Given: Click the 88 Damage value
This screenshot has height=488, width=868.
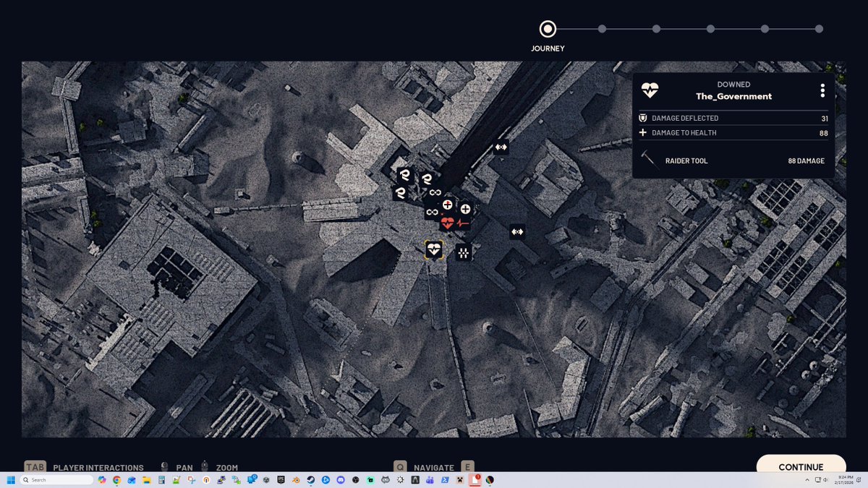Looking at the screenshot, I should 806,160.
